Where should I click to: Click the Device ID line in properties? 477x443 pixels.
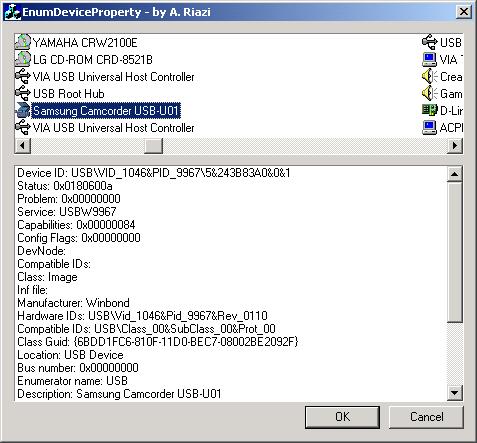tap(154, 173)
